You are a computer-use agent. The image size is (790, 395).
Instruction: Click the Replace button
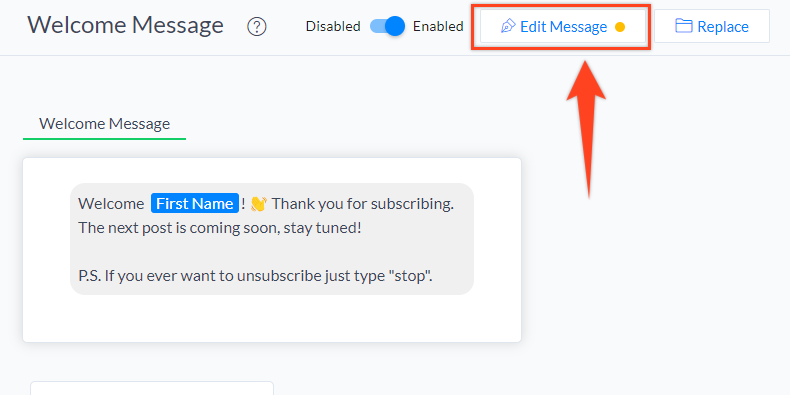pos(712,26)
